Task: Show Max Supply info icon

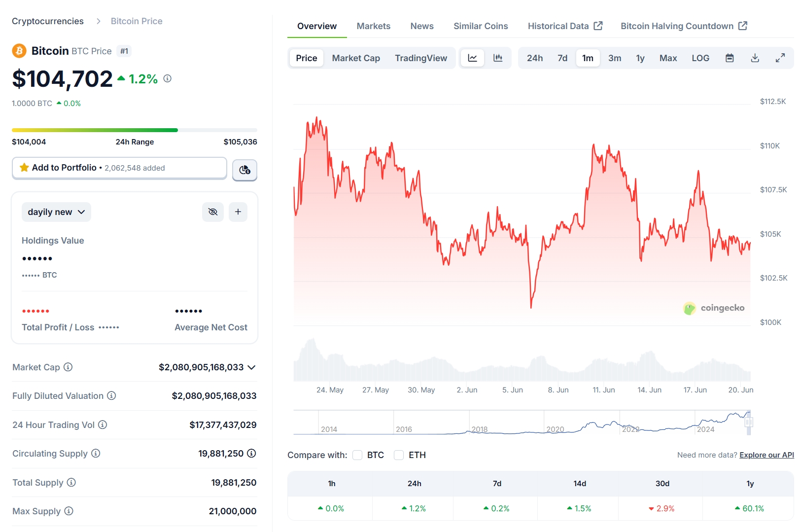Action: point(69,511)
